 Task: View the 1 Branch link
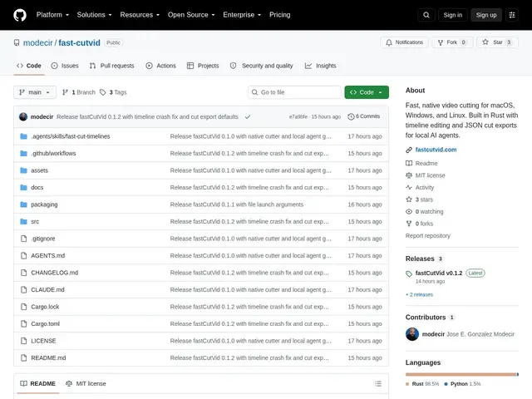tap(79, 92)
